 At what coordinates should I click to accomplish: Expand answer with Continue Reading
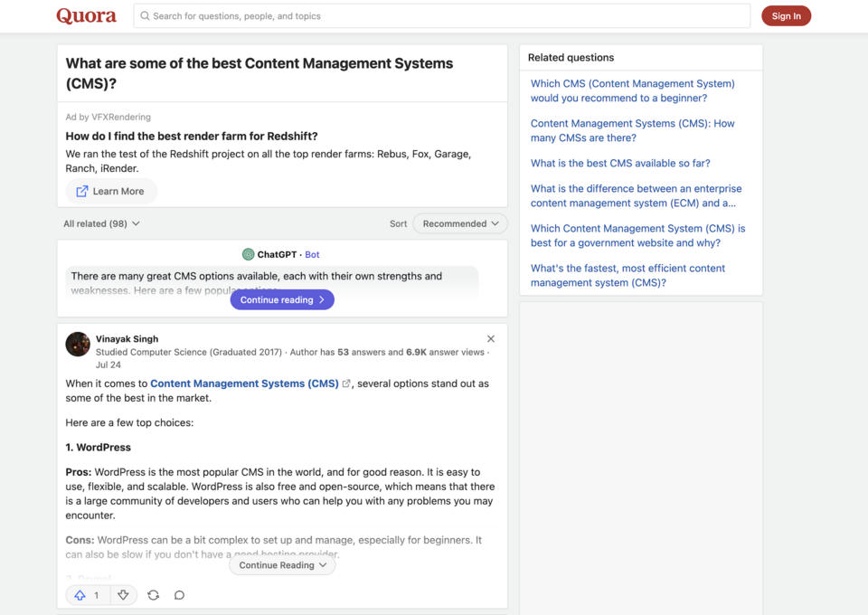282,565
